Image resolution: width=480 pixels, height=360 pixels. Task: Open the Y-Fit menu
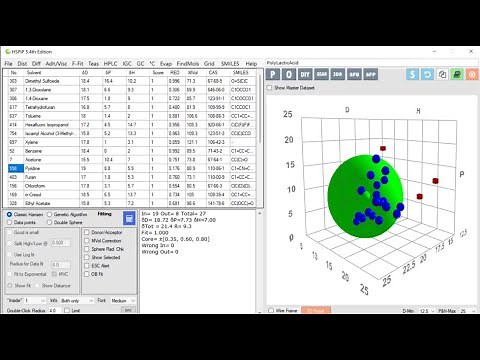(x=77, y=64)
